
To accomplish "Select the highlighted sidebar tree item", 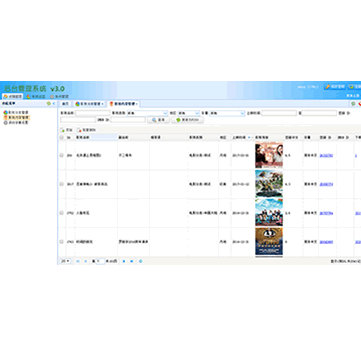I will pos(17,118).
